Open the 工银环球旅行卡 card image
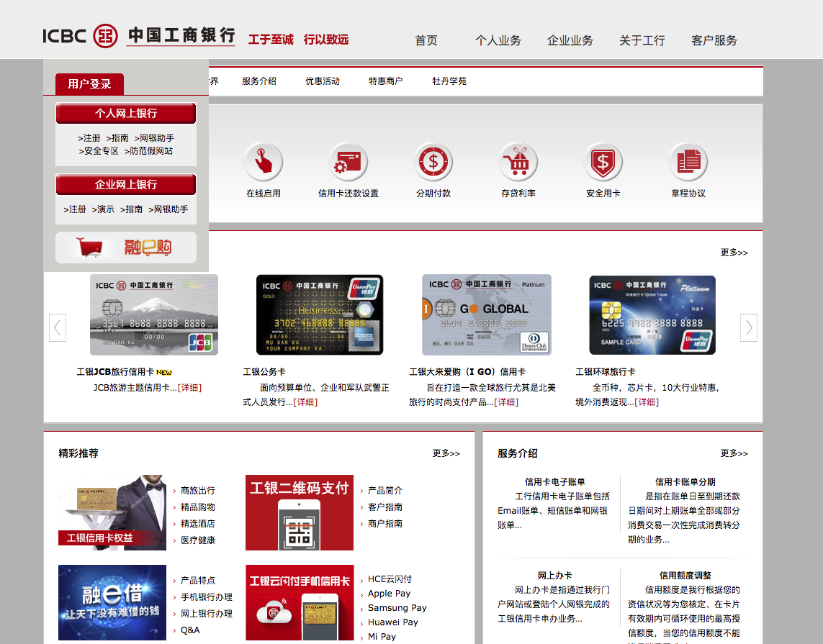823x644 pixels. coord(652,314)
